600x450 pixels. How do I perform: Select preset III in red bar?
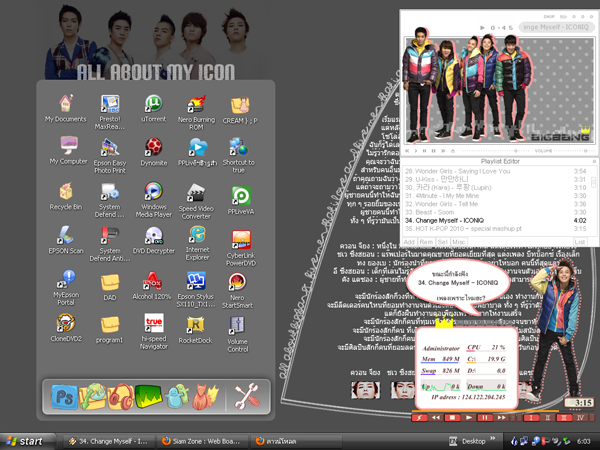pos(564,417)
